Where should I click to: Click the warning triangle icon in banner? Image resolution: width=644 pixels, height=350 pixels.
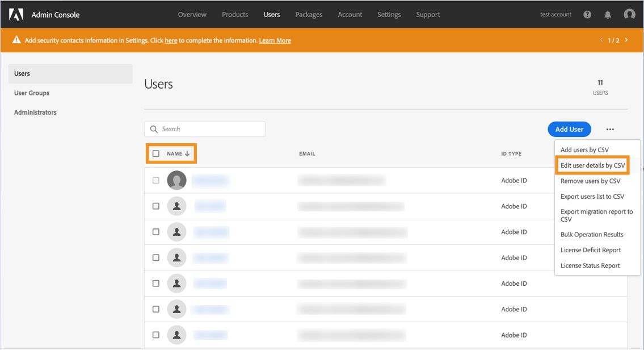(16, 40)
